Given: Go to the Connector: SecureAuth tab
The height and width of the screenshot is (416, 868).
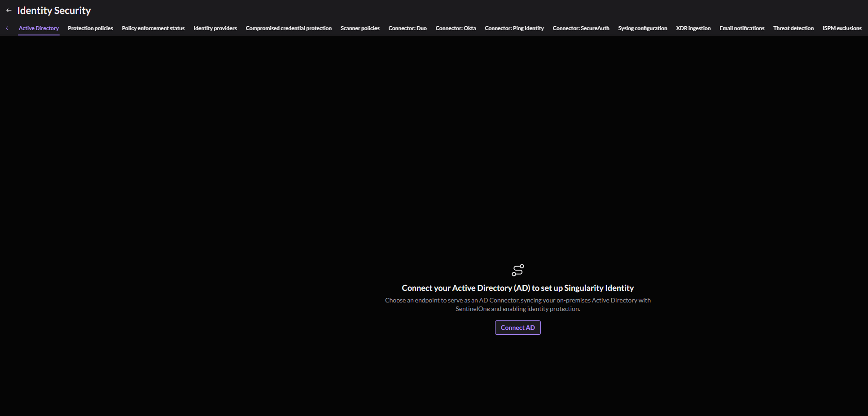Looking at the screenshot, I should 581,28.
